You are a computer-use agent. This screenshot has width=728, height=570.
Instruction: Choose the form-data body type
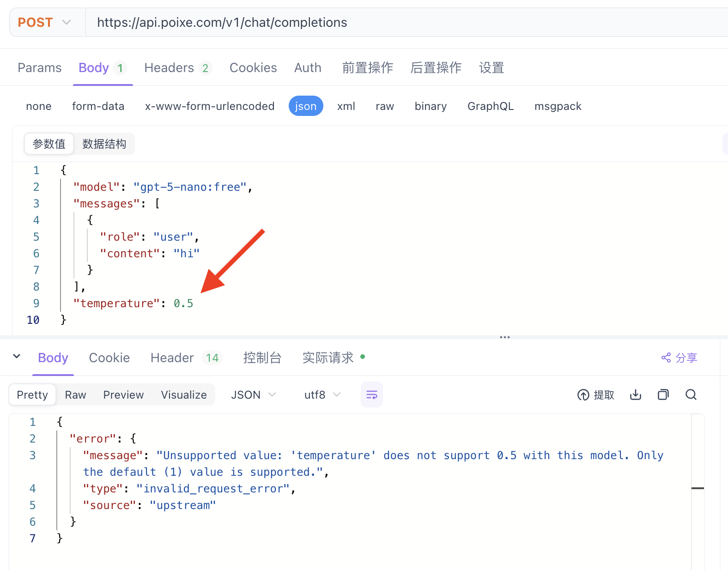98,106
